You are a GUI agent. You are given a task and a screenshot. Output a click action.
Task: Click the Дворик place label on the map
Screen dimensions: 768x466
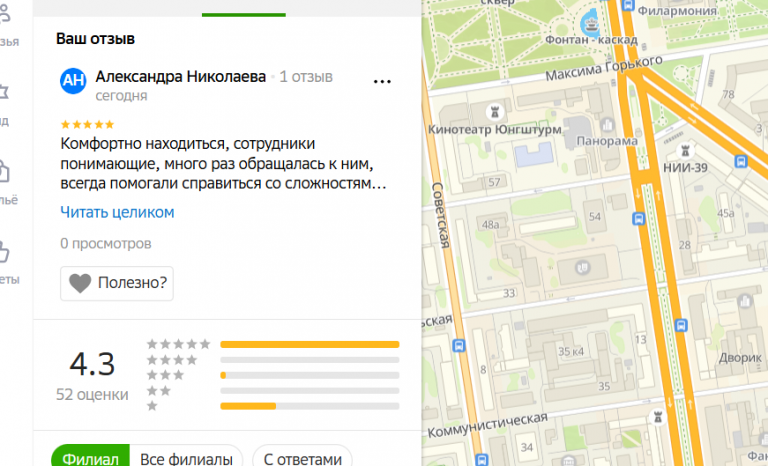(740, 358)
